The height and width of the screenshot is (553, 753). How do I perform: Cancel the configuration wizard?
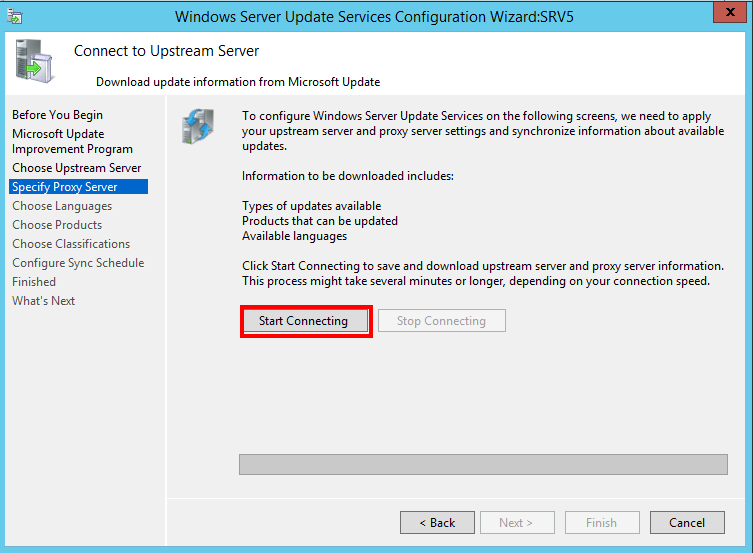[x=687, y=522]
